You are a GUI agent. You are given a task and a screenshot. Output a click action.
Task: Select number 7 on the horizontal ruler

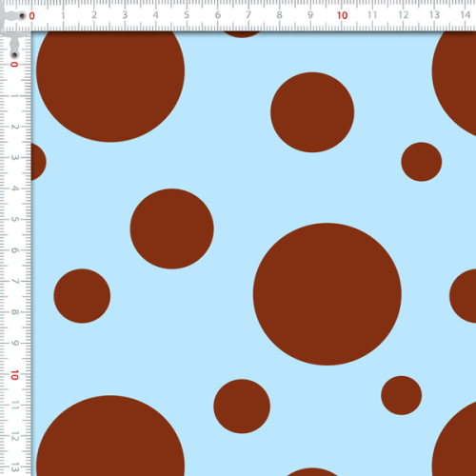[x=248, y=15]
